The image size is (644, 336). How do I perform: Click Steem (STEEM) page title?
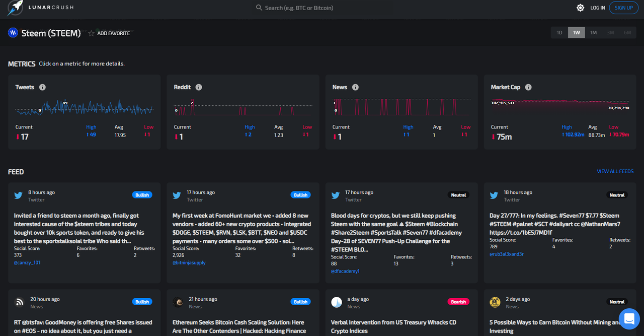51,33
